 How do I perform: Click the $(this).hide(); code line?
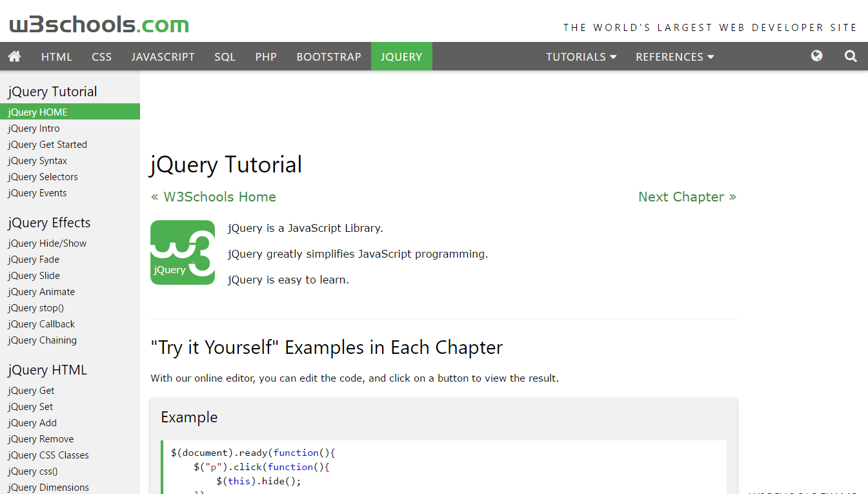pyautogui.click(x=259, y=481)
